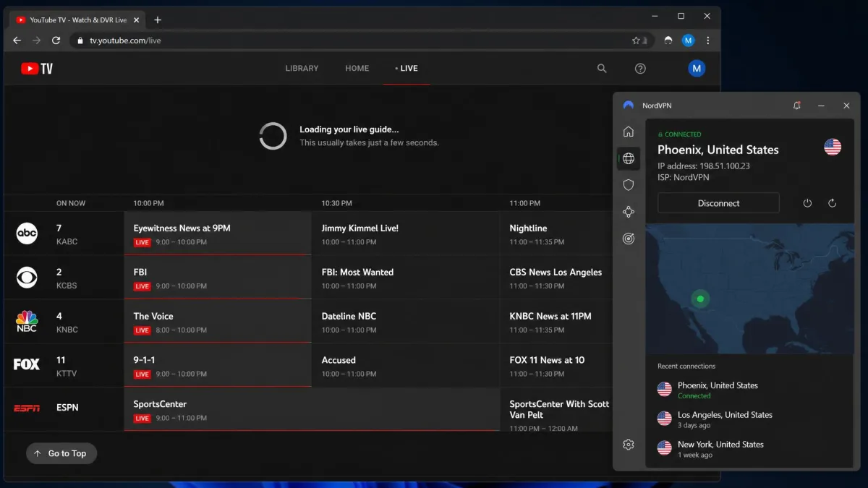
Task: Open SportsCenter With Scott Van Pelt
Action: (556, 409)
